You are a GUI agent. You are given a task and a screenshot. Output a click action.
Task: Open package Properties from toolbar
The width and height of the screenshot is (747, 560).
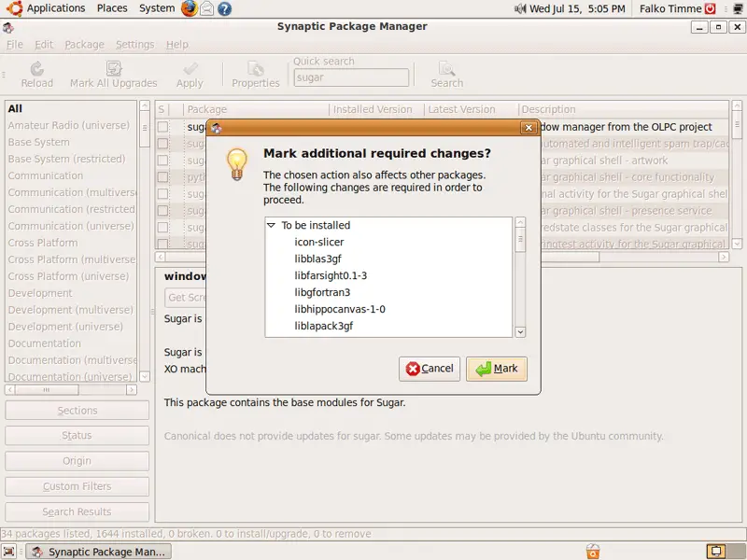(256, 75)
